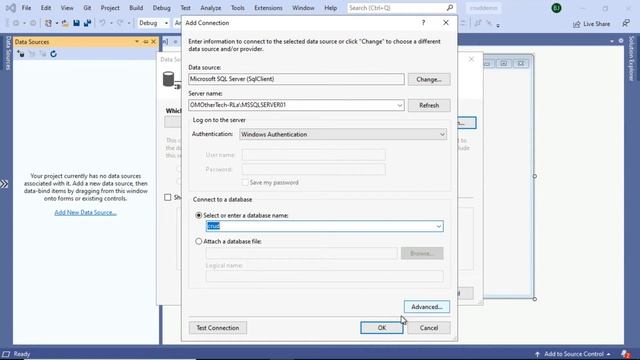This screenshot has width=640, height=360.
Task: Expand the database name dropdown arrow
Action: 438,226
